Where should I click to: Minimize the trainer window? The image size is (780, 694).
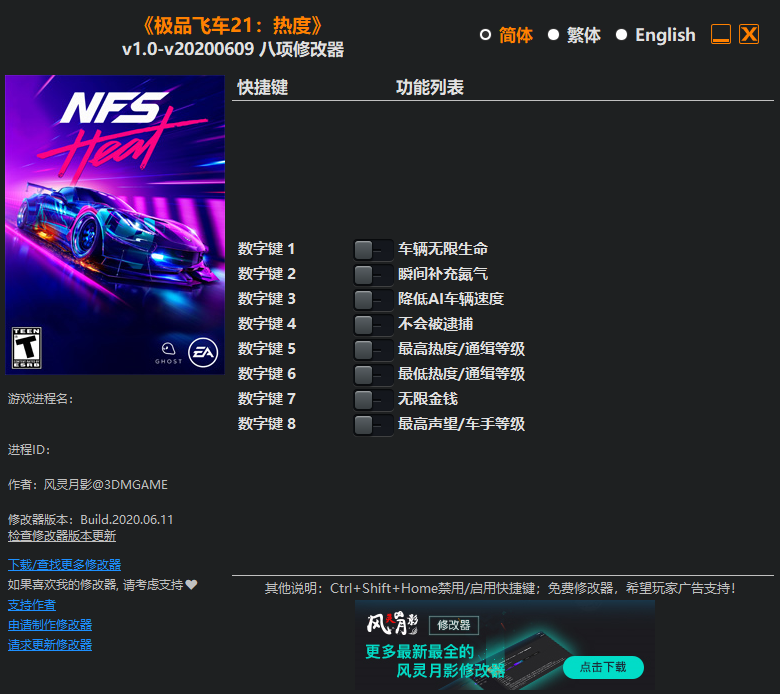[721, 34]
